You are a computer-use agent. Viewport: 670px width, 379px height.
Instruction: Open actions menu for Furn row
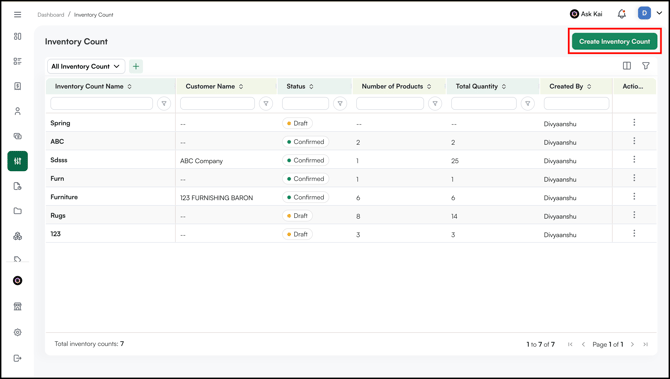pyautogui.click(x=634, y=178)
